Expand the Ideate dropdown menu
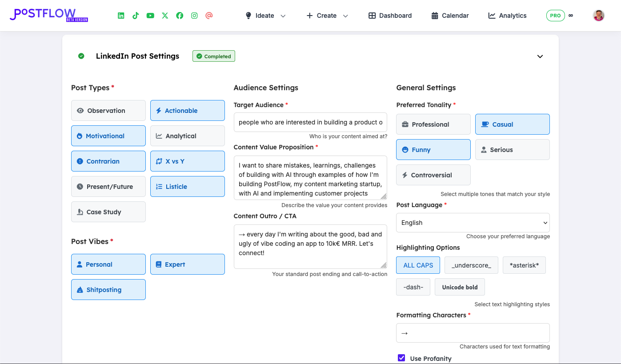This screenshot has height=364, width=621. tap(265, 16)
